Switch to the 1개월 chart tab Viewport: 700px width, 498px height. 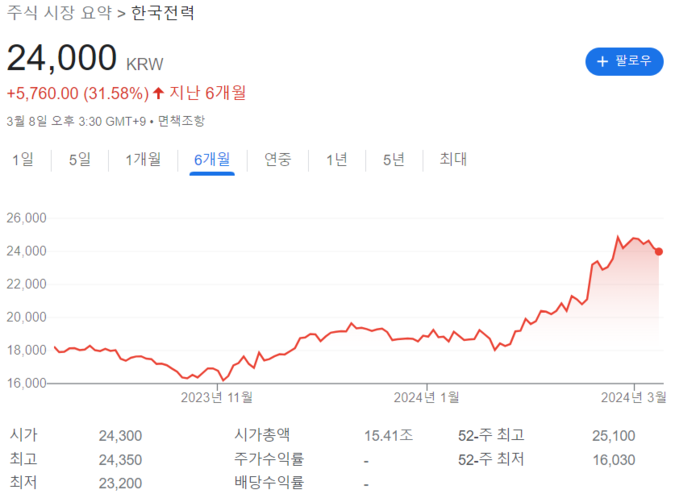pos(143,159)
